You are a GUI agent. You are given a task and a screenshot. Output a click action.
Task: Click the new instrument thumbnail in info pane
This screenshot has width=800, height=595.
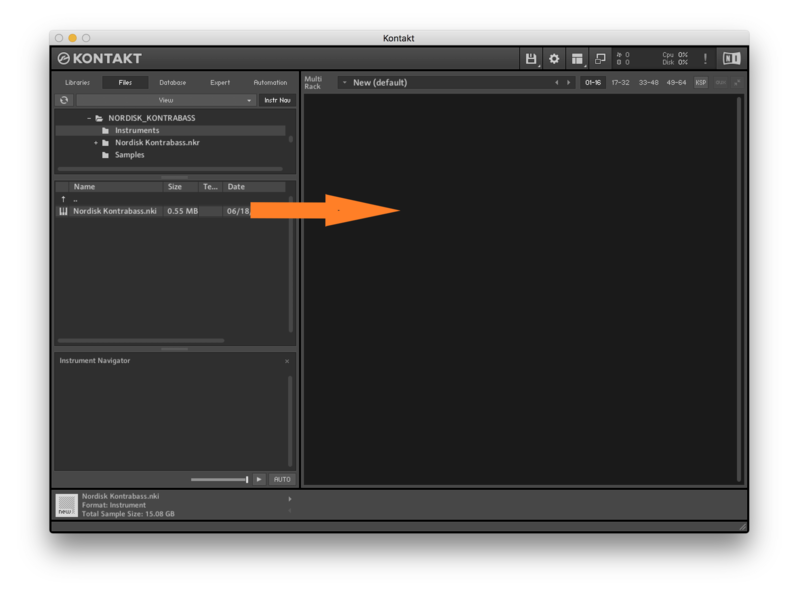(x=66, y=505)
